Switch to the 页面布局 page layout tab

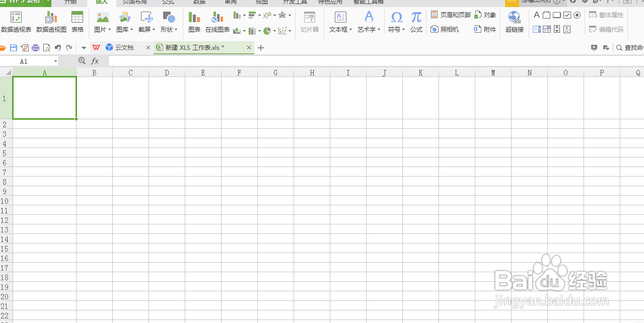click(x=135, y=3)
